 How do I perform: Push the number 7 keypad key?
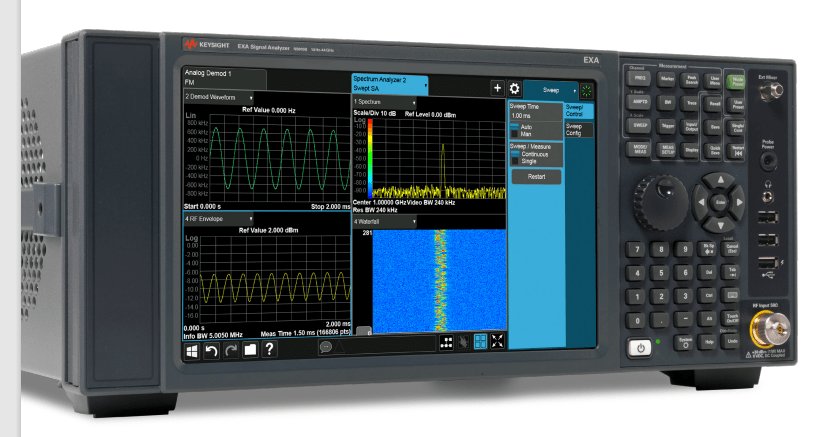637,250
